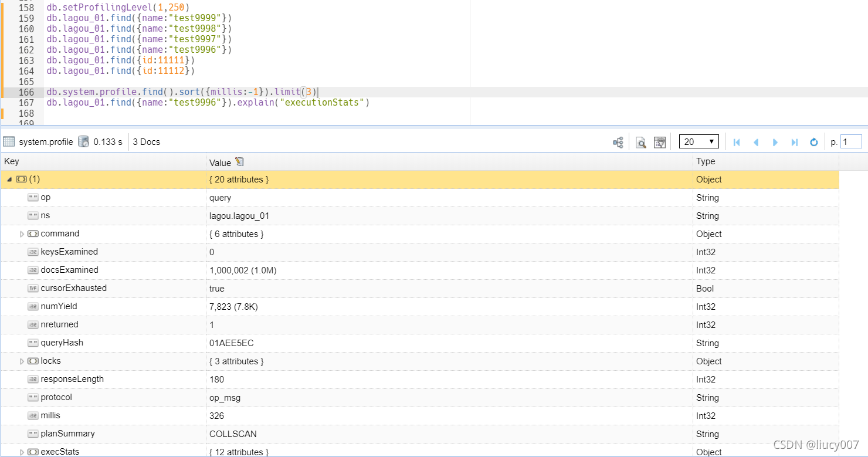The width and height of the screenshot is (868, 457).
Task: Click the system.profile collection table icon
Action: (9, 141)
